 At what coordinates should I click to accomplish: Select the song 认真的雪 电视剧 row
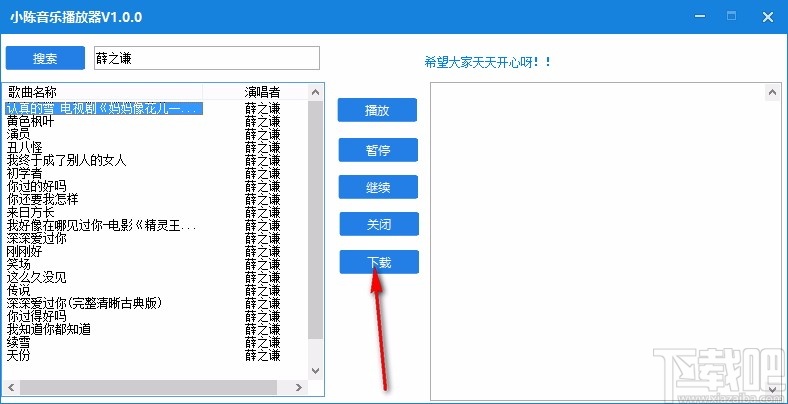[x=104, y=108]
